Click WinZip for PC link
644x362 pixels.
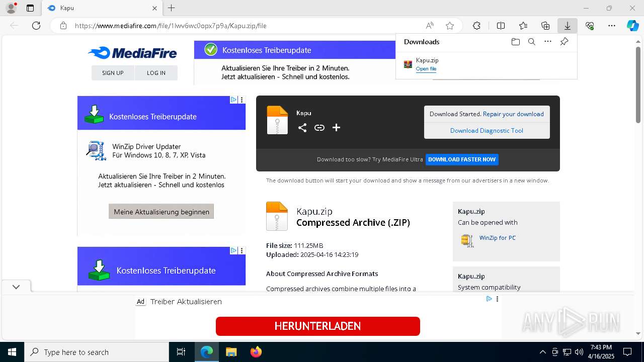click(x=497, y=238)
